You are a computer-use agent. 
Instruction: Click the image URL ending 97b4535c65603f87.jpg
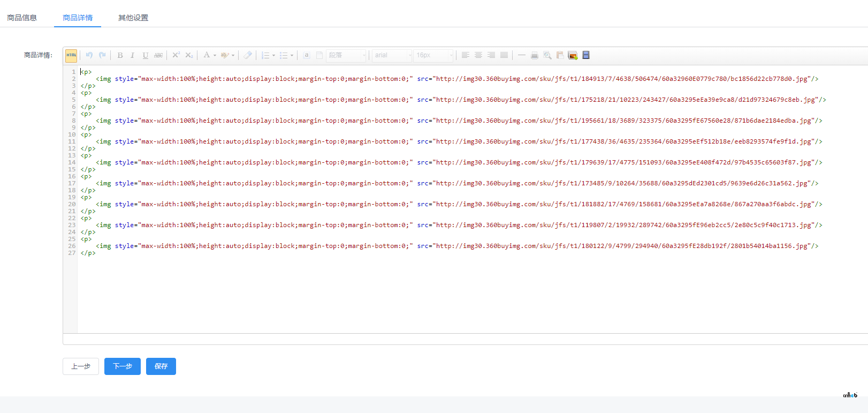625,162
